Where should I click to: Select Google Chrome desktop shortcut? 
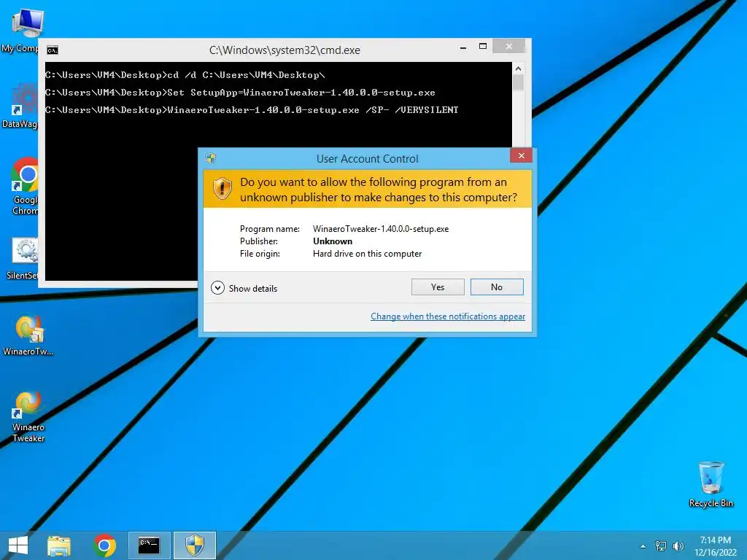point(25,187)
